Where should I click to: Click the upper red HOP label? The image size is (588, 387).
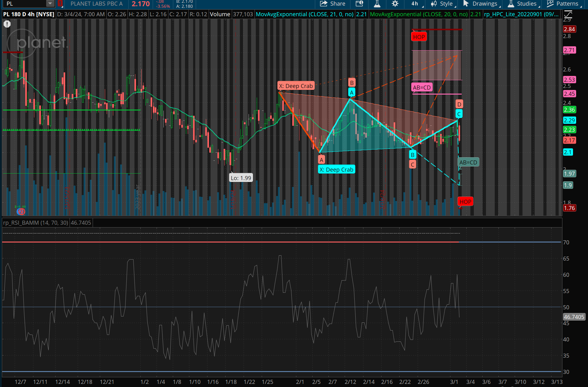(x=419, y=37)
